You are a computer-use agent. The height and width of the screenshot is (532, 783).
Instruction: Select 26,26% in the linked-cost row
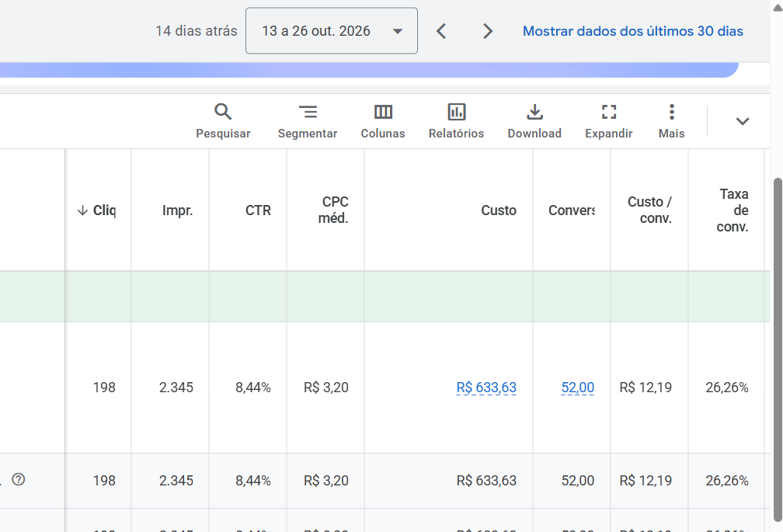point(727,388)
